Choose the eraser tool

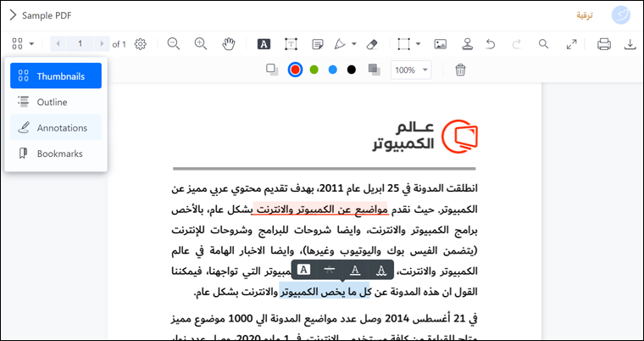(372, 44)
